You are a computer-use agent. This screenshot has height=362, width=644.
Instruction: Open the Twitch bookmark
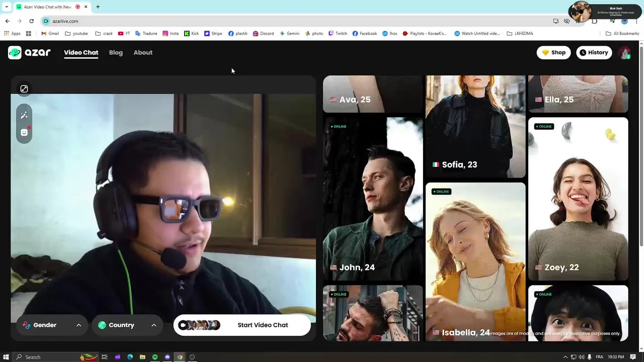coord(338,34)
